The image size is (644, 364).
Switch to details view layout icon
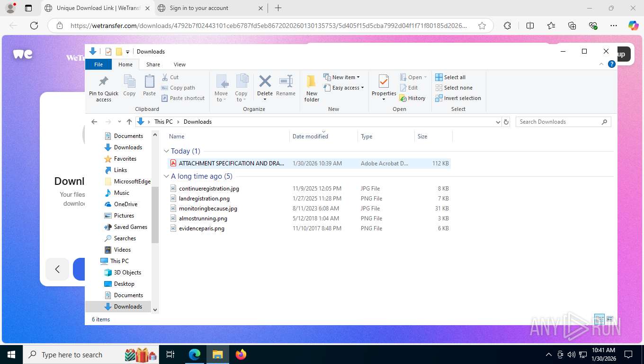(x=599, y=319)
